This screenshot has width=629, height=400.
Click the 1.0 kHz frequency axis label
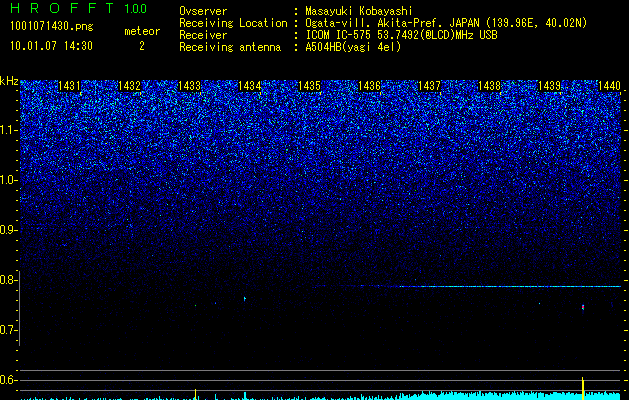[x=7, y=180]
